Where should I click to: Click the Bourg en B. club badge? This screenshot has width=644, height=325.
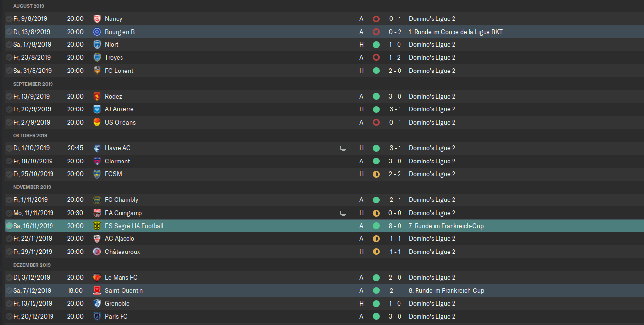click(x=97, y=32)
